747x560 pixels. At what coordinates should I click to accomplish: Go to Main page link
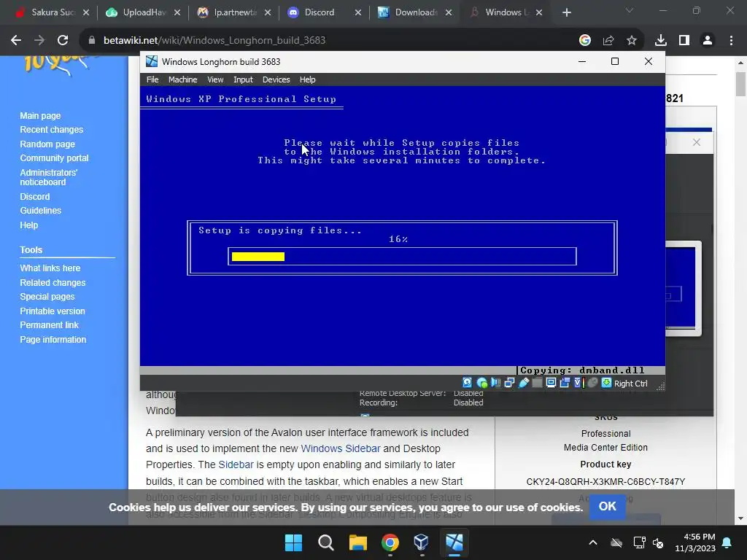(x=40, y=116)
